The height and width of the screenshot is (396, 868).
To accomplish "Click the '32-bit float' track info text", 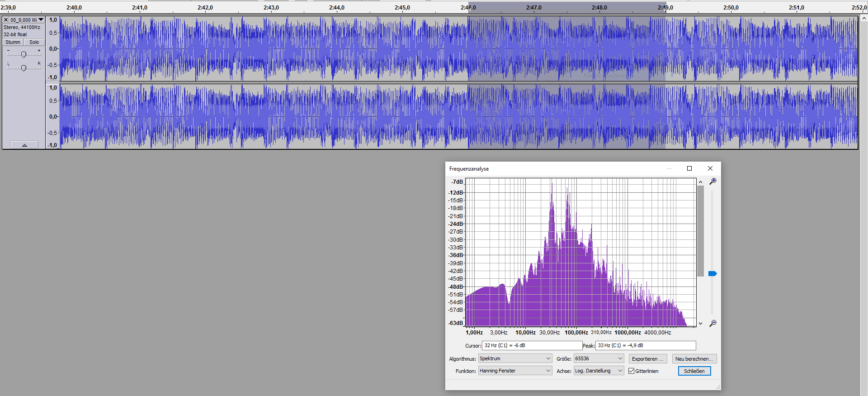I will pyautogui.click(x=15, y=34).
